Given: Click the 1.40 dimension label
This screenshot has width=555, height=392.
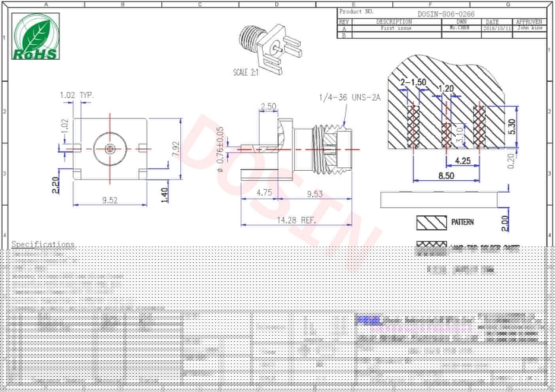Looking at the screenshot, I should [165, 195].
